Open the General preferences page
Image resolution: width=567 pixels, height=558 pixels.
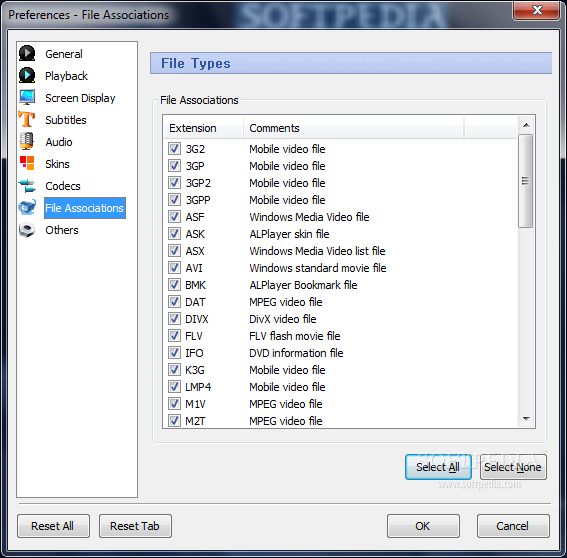point(64,54)
